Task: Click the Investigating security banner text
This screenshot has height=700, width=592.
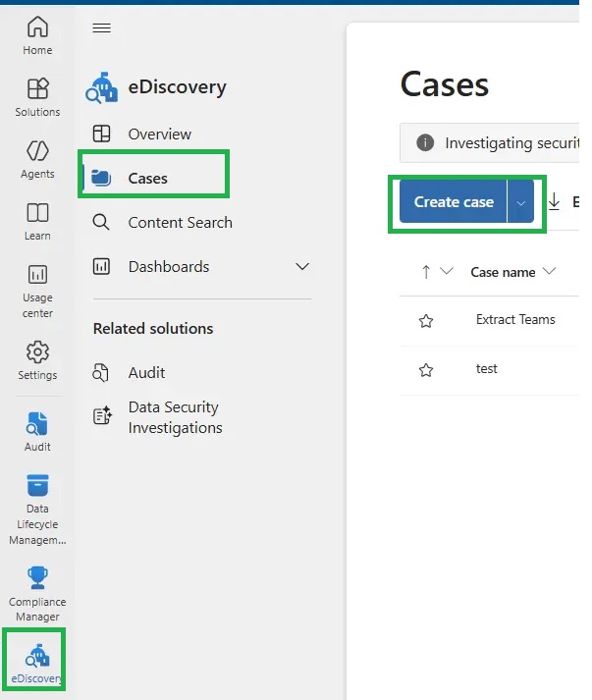Action: tap(512, 143)
